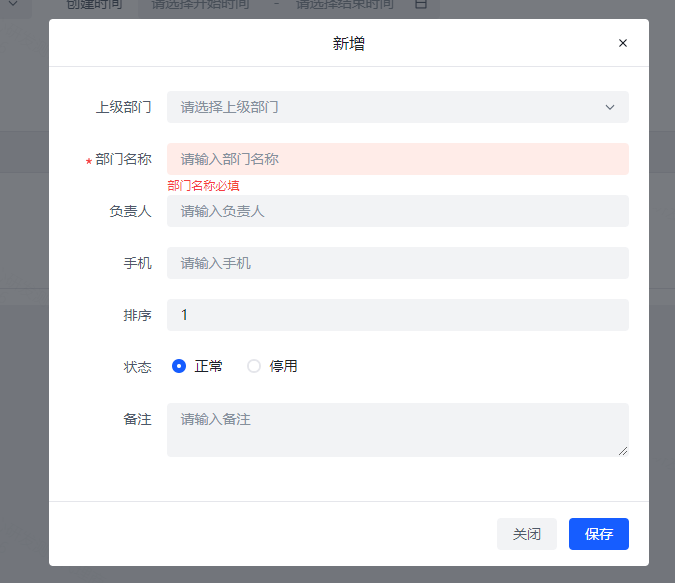
Task: Click the calendar icon behind the dialog
Action: [x=421, y=5]
